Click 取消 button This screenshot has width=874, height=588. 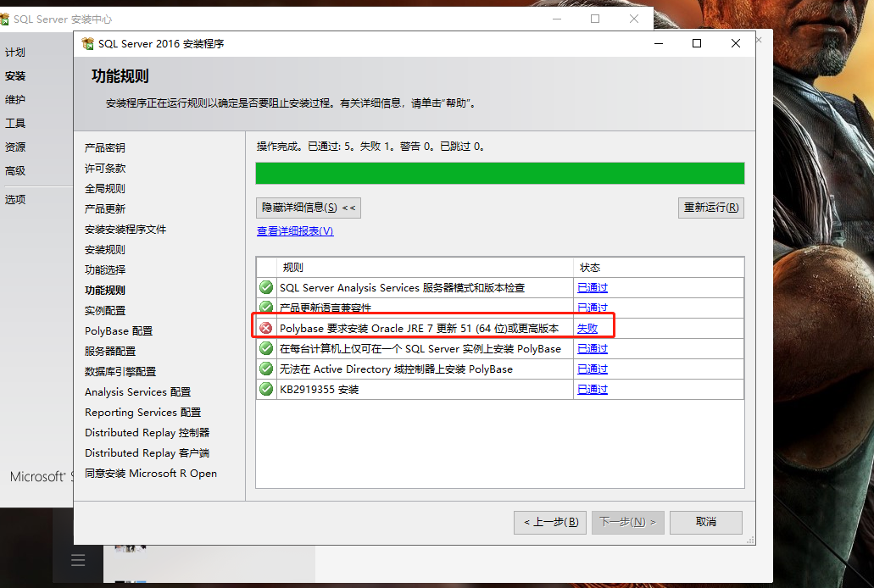pyautogui.click(x=706, y=522)
